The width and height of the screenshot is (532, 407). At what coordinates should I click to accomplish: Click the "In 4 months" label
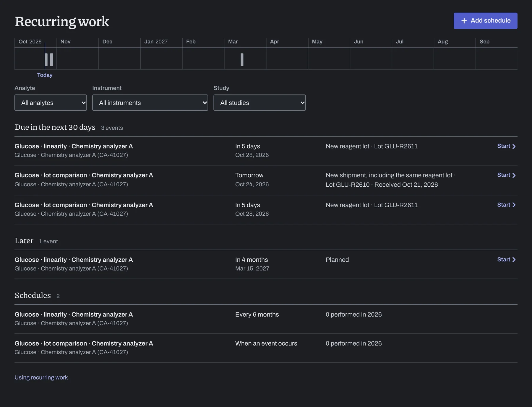click(x=252, y=260)
